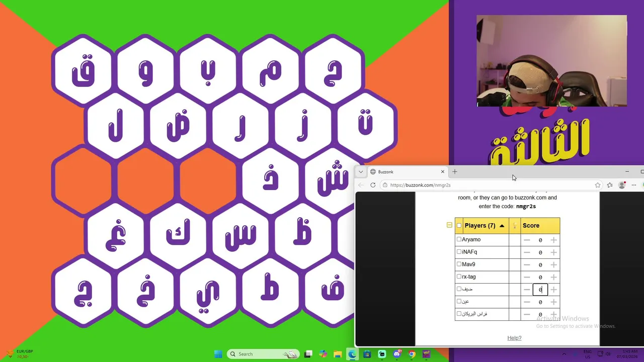Decrease Aryamo's score with the minus

click(527, 240)
